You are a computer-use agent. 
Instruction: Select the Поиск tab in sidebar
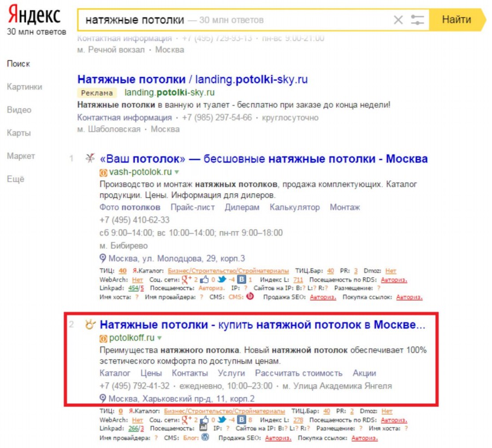pos(18,64)
